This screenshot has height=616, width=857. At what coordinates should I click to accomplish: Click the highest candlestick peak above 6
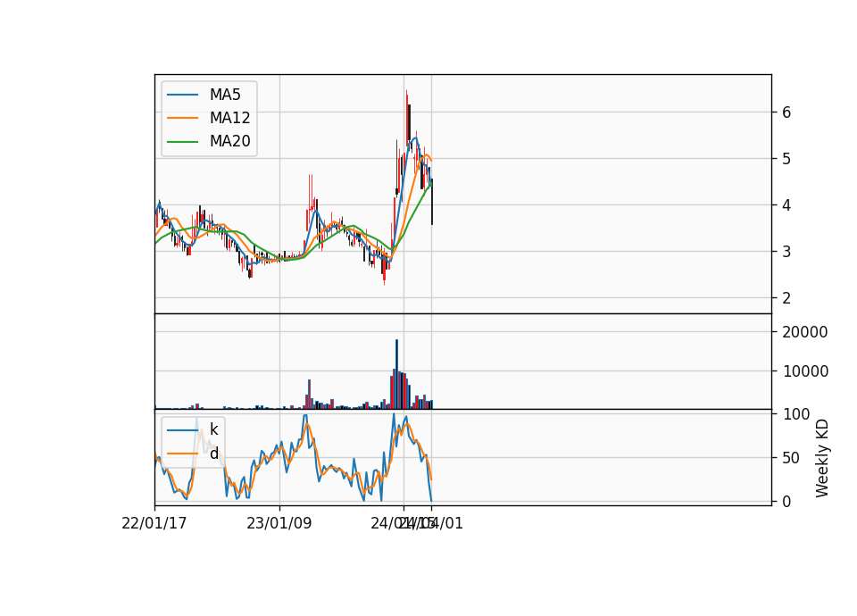pyautogui.click(x=406, y=118)
